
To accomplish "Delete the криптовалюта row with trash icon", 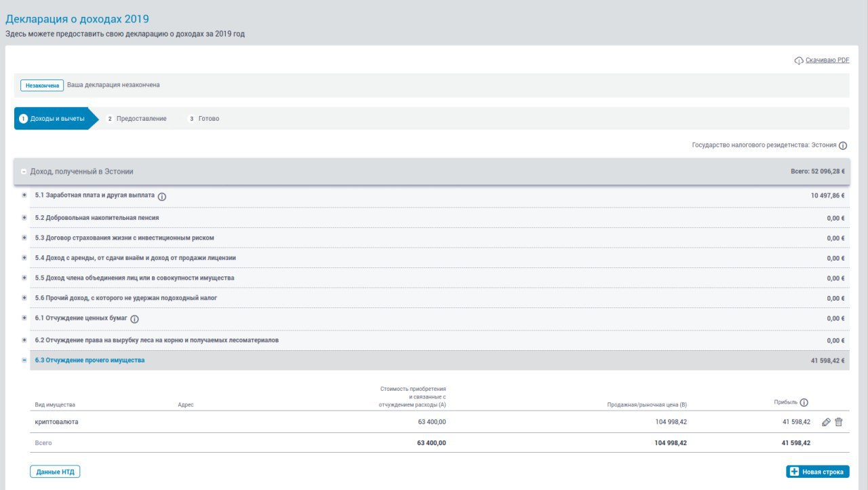I will (839, 422).
